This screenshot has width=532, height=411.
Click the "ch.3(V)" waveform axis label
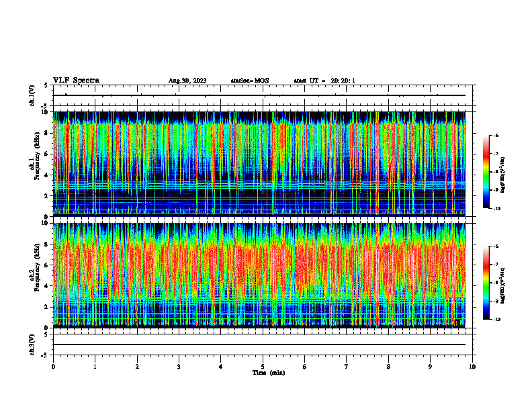pyautogui.click(x=32, y=345)
